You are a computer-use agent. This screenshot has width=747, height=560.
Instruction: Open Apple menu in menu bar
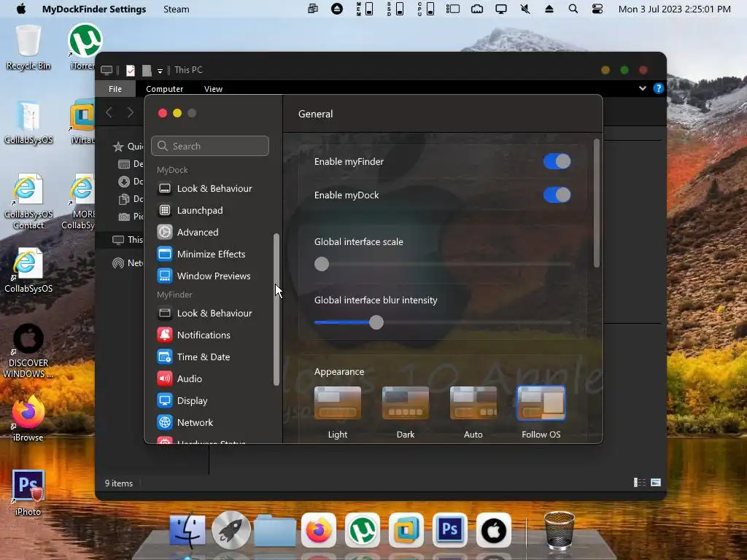pos(21,9)
